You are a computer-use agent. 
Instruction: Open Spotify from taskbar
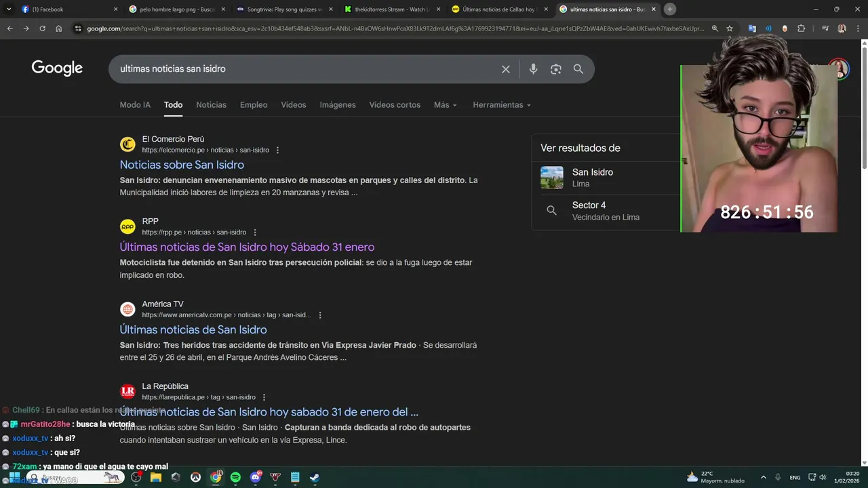click(235, 477)
